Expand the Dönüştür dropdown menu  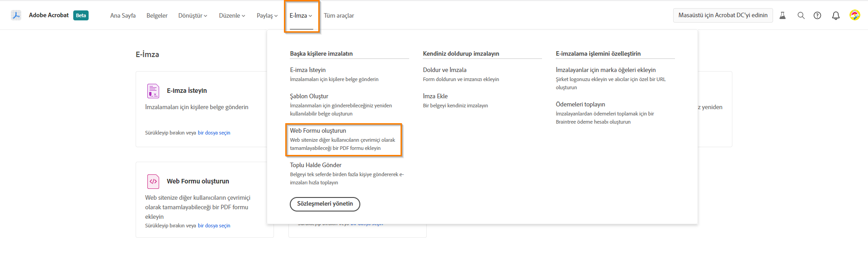point(193,15)
